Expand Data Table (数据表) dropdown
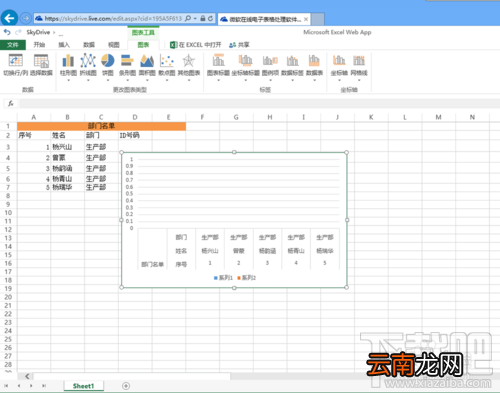 [314, 80]
